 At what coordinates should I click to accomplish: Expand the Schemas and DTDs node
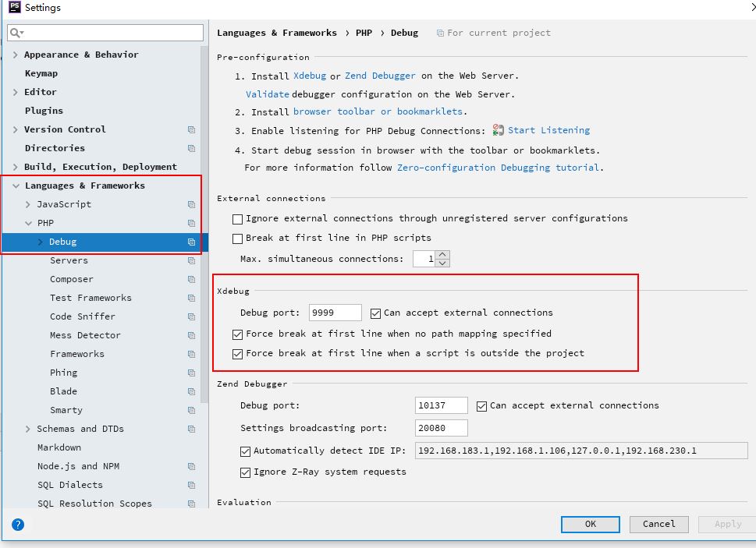28,429
